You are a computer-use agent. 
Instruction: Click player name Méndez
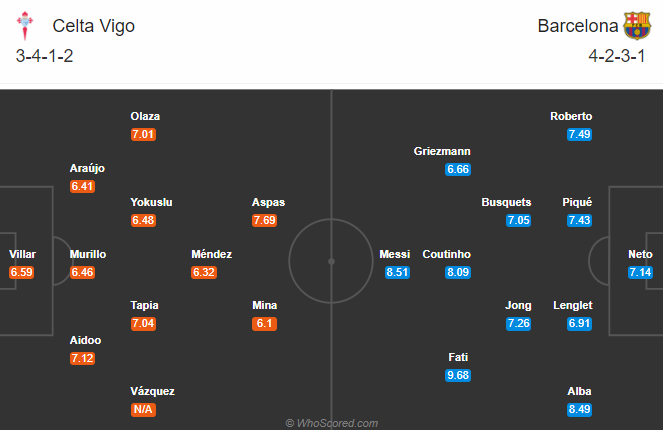pyautogui.click(x=211, y=254)
